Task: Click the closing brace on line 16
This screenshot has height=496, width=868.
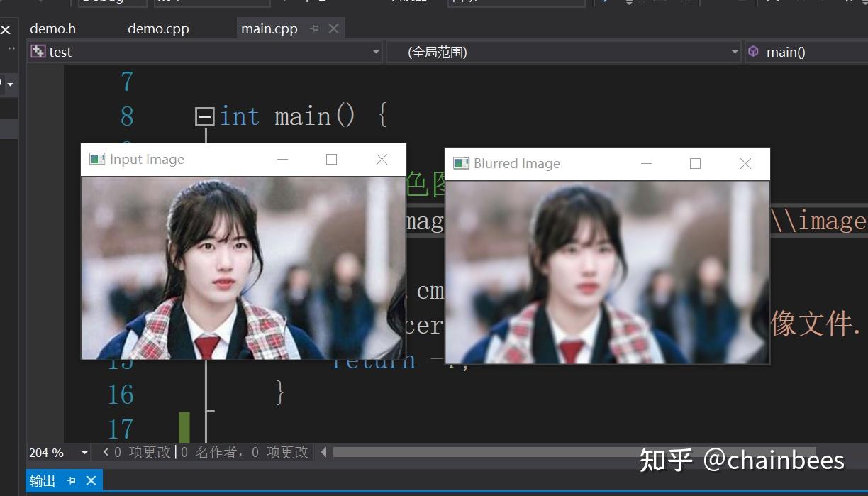Action: [x=279, y=392]
